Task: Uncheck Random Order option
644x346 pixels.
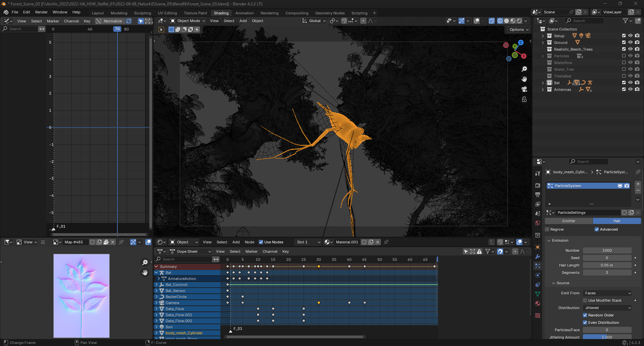Action: 585,315
